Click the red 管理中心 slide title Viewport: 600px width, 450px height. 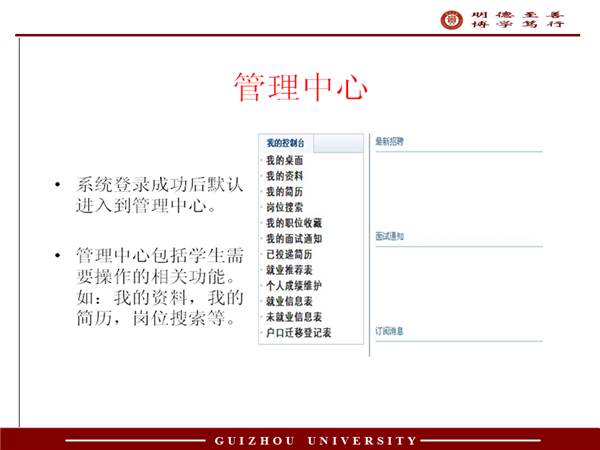[x=301, y=87]
